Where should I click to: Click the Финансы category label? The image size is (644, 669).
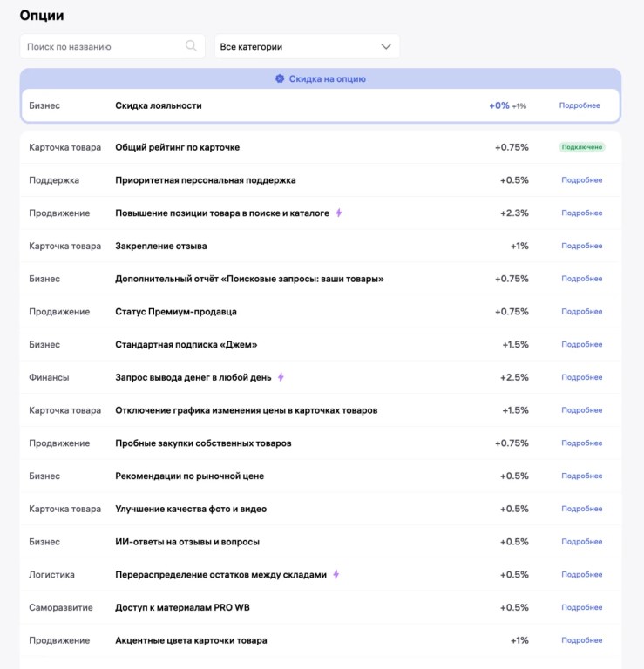click(x=49, y=377)
